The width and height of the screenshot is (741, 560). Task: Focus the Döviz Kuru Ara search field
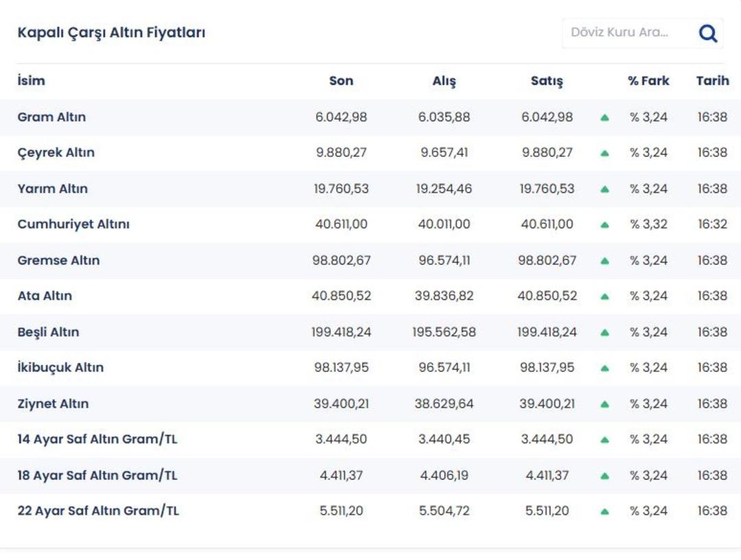[x=624, y=33]
